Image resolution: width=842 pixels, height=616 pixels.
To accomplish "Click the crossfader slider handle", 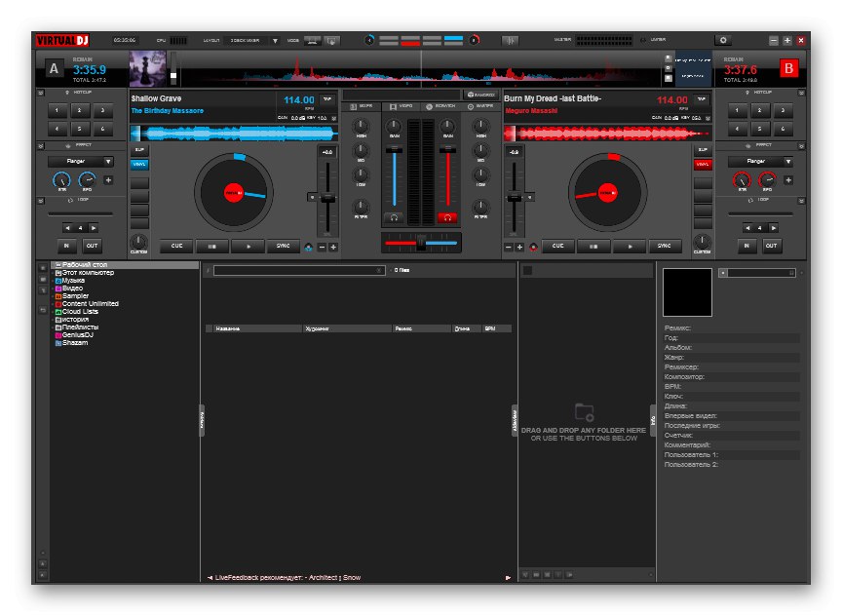I will point(420,242).
